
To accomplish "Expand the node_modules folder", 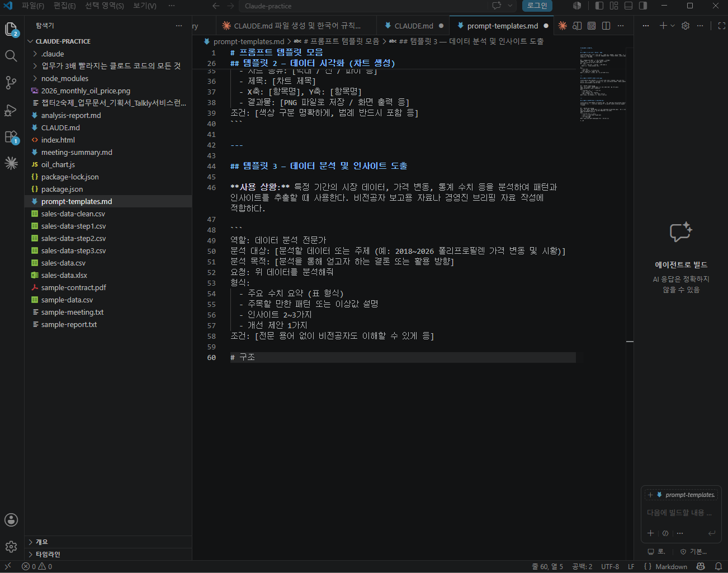I will point(108,78).
